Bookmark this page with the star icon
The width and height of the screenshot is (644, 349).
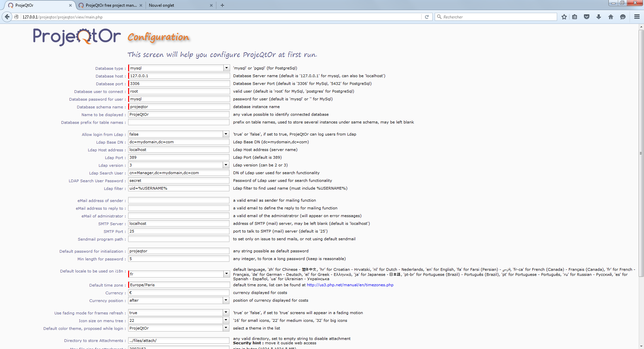tap(564, 17)
